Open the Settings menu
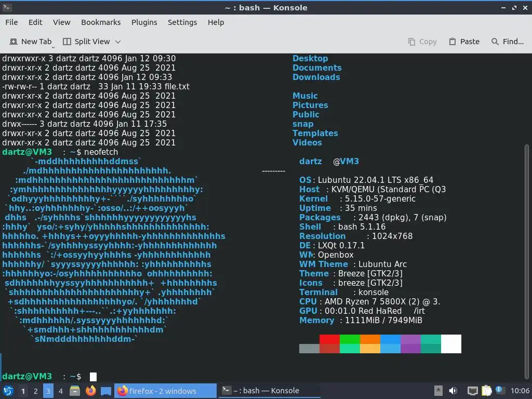Screen dimensions: 532x399 coord(182,22)
